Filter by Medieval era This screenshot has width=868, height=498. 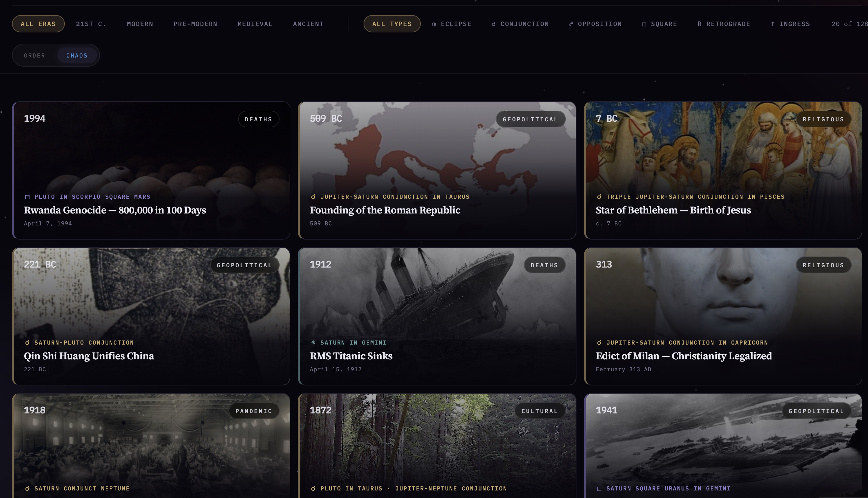pos(255,24)
